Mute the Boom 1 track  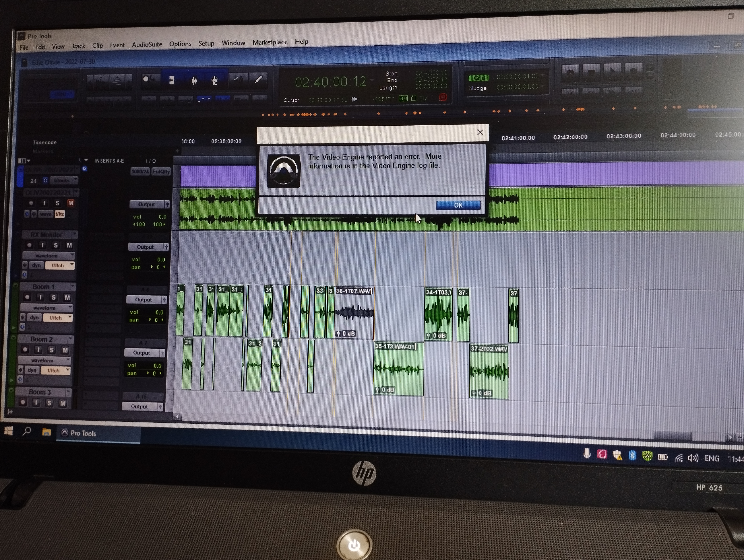click(x=67, y=297)
